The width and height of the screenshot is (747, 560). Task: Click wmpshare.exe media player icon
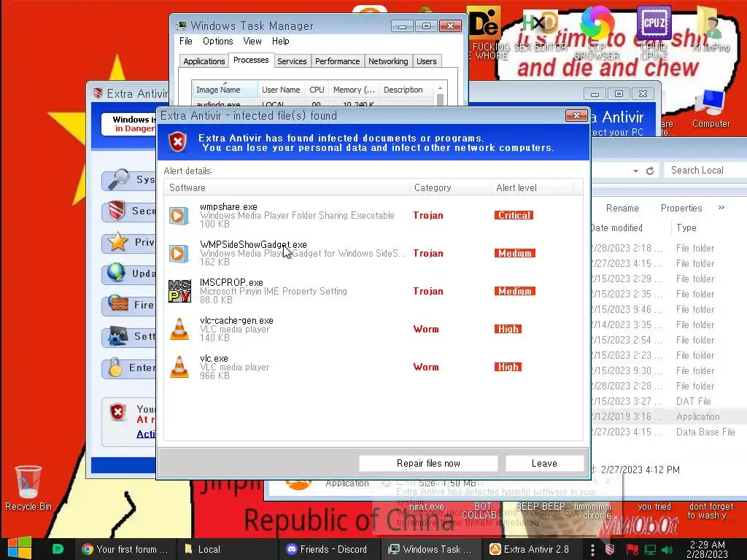tap(177, 215)
